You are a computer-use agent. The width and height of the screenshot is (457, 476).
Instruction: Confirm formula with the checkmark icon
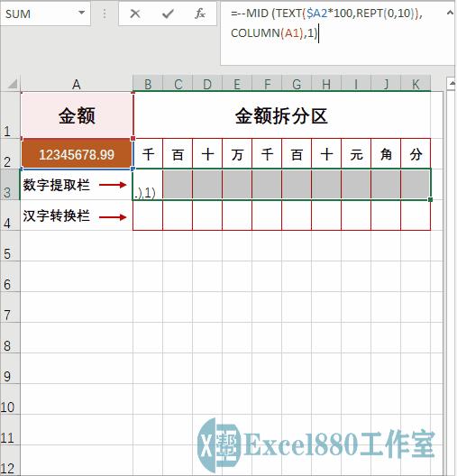pos(168,14)
